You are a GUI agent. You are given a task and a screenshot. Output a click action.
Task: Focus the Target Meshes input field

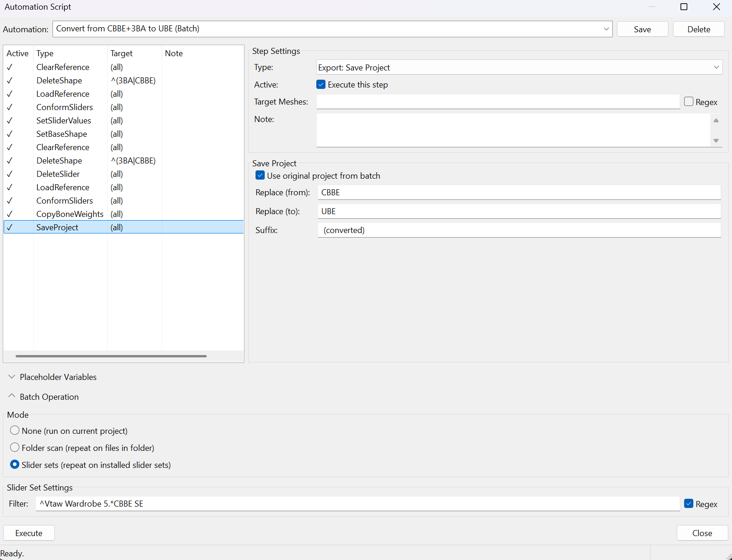pos(498,102)
